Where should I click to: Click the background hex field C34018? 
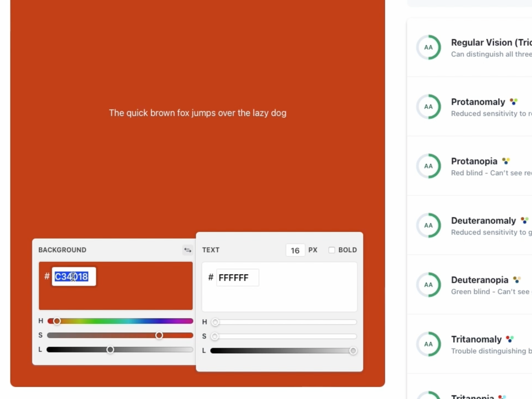coord(74,277)
